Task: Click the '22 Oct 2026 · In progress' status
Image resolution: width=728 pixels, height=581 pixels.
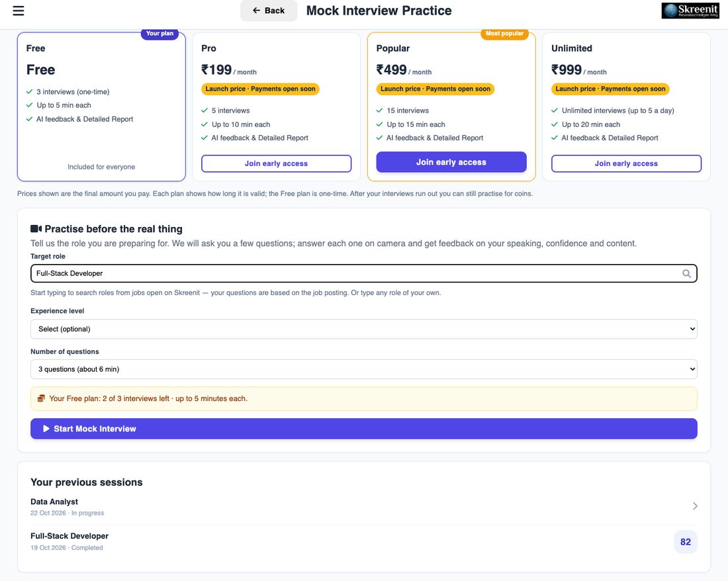Action: coord(68,514)
